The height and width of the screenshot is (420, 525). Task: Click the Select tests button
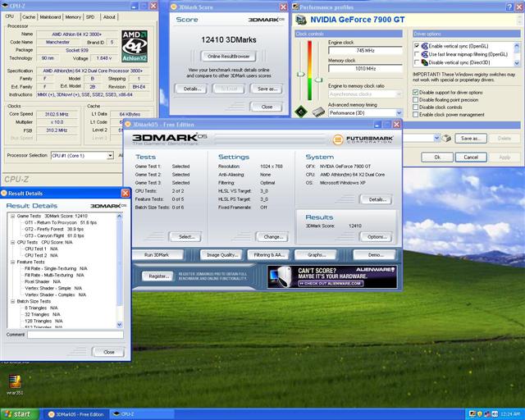(186, 237)
